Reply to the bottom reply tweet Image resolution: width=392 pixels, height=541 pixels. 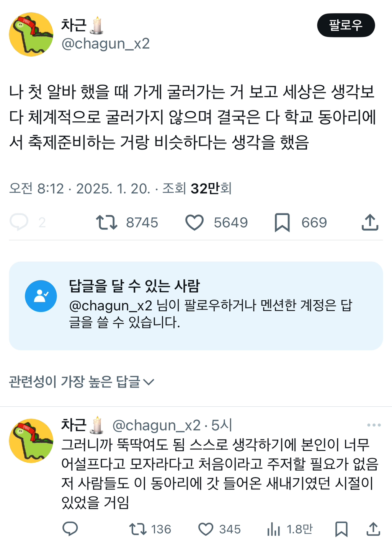[x=70, y=529]
